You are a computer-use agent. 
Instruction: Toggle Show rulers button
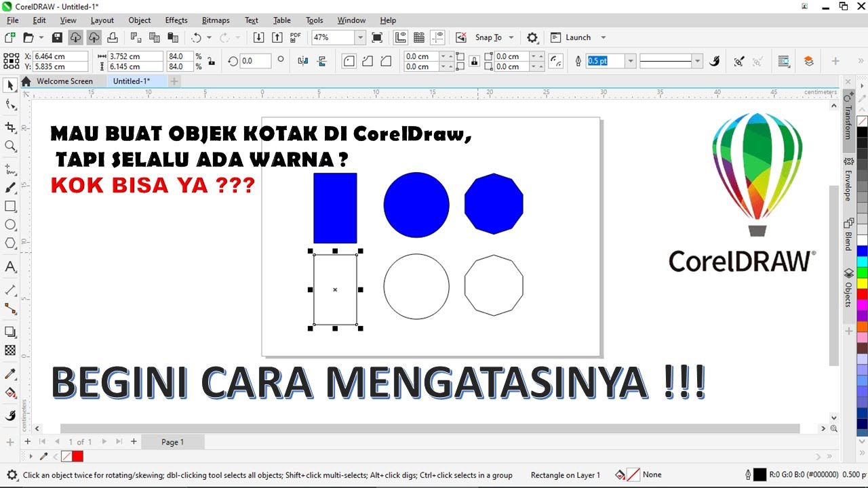pos(400,37)
